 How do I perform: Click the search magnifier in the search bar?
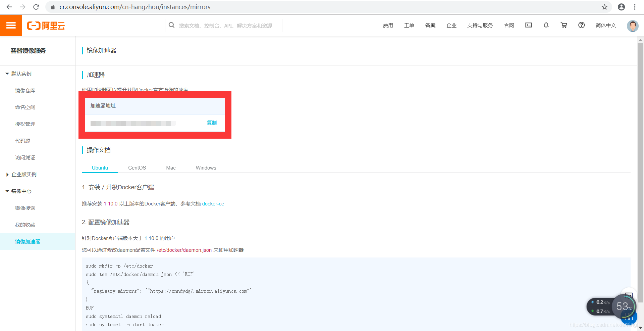click(x=171, y=25)
